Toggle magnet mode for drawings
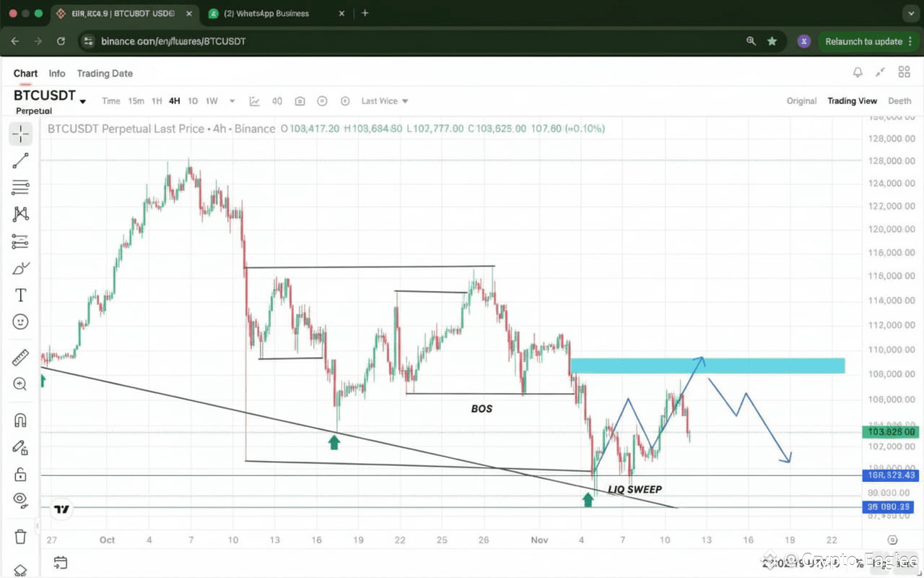The width and height of the screenshot is (924, 578). coord(20,420)
